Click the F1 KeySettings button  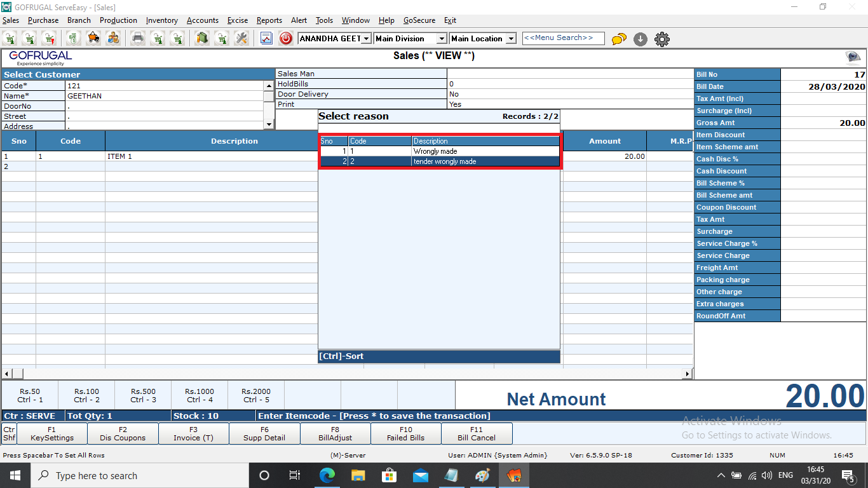[x=52, y=433]
